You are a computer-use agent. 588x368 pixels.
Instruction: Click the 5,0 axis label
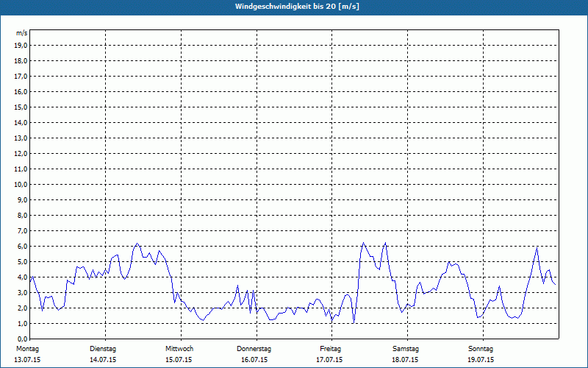[x=23, y=262]
